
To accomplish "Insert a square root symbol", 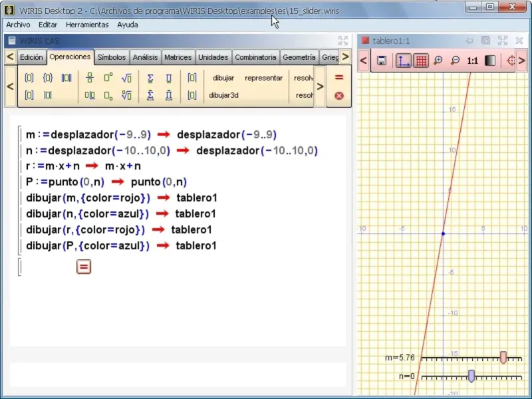I will pyautogui.click(x=126, y=78).
